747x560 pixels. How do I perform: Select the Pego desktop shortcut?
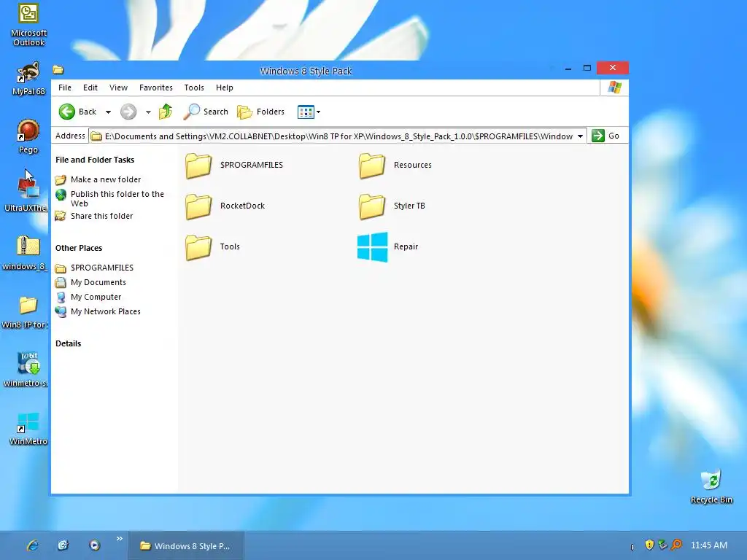pyautogui.click(x=28, y=136)
